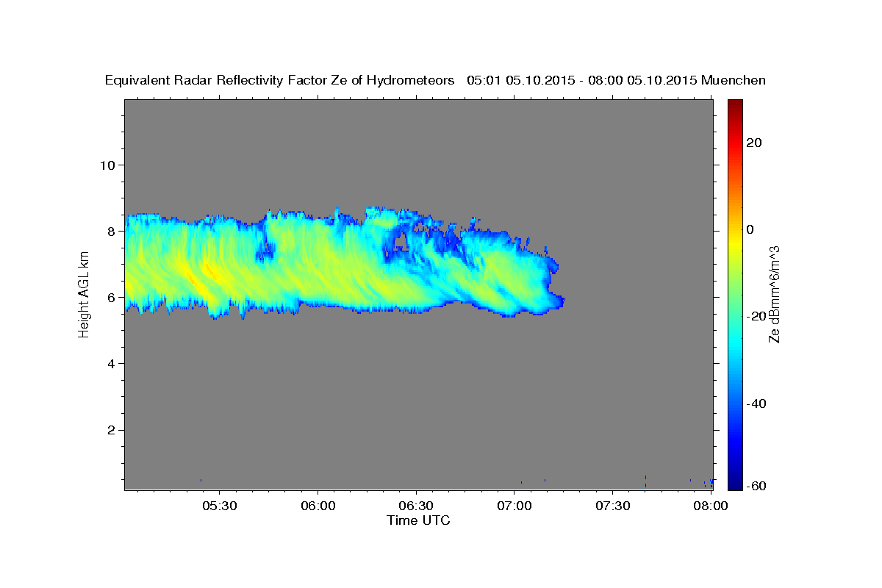
Task: Select the 07:00 time tick label
Action: [514, 506]
